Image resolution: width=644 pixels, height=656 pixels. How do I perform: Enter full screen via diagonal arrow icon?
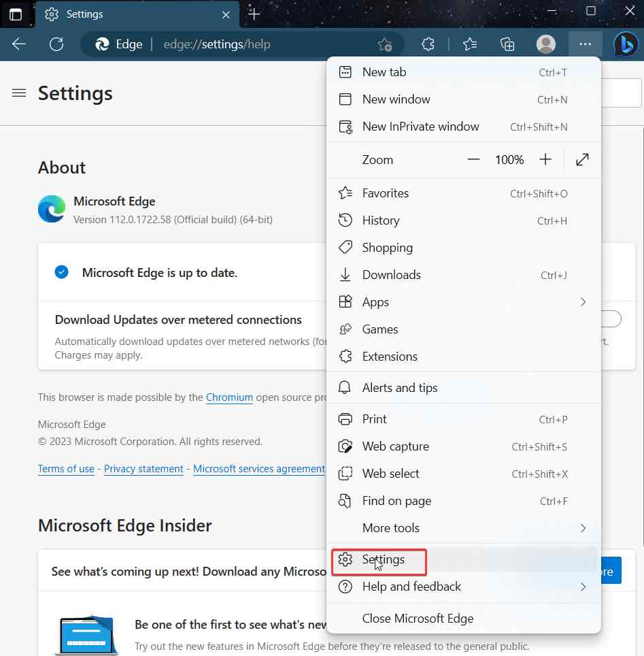pyautogui.click(x=582, y=159)
